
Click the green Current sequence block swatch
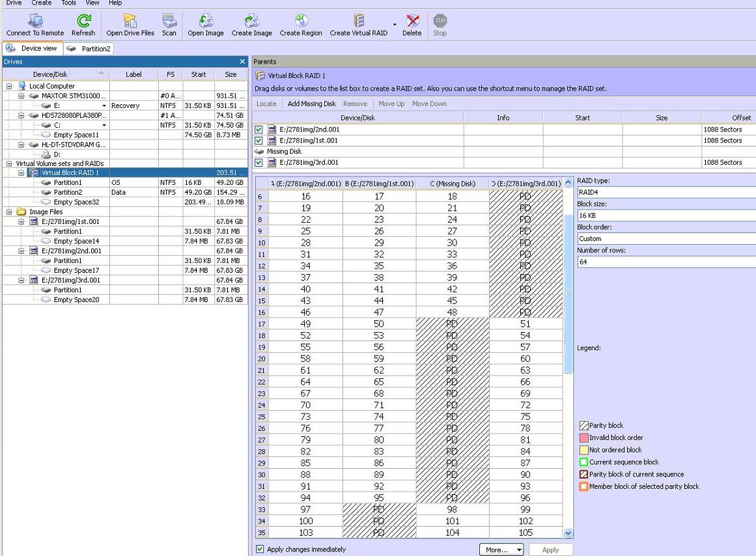point(583,462)
